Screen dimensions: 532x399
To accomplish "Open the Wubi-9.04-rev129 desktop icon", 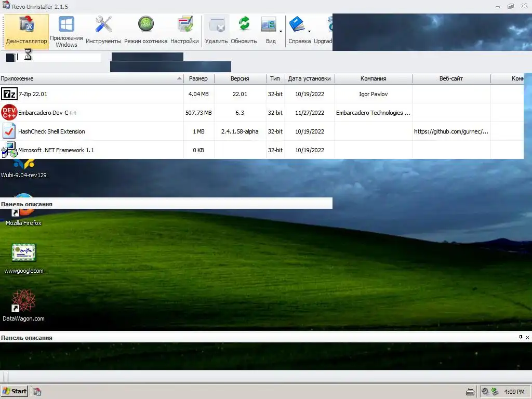I will [23, 169].
